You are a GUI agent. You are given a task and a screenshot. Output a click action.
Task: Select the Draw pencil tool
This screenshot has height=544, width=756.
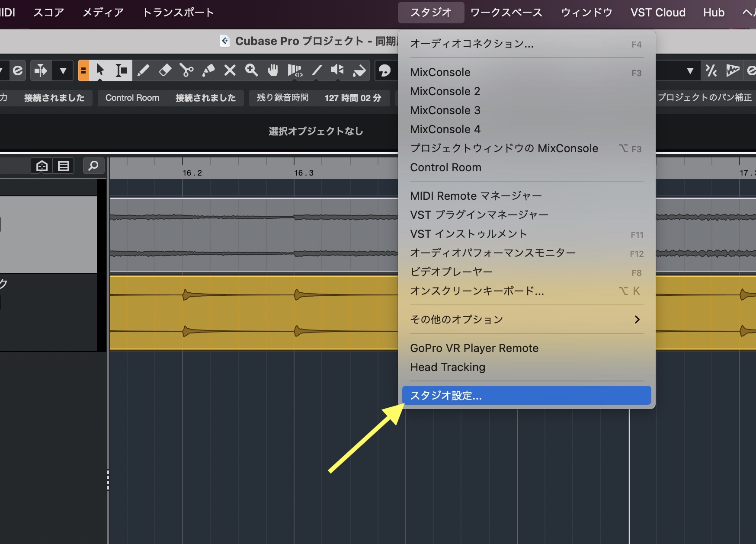click(143, 70)
